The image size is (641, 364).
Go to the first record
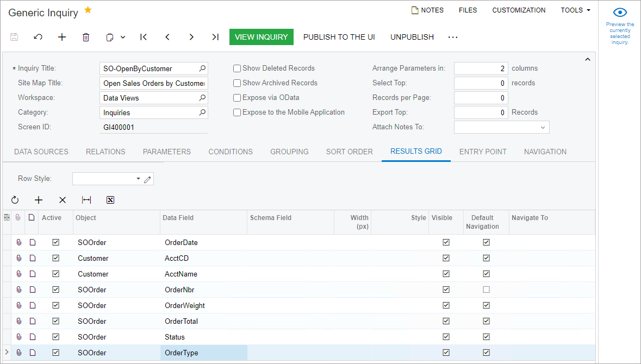(x=144, y=37)
